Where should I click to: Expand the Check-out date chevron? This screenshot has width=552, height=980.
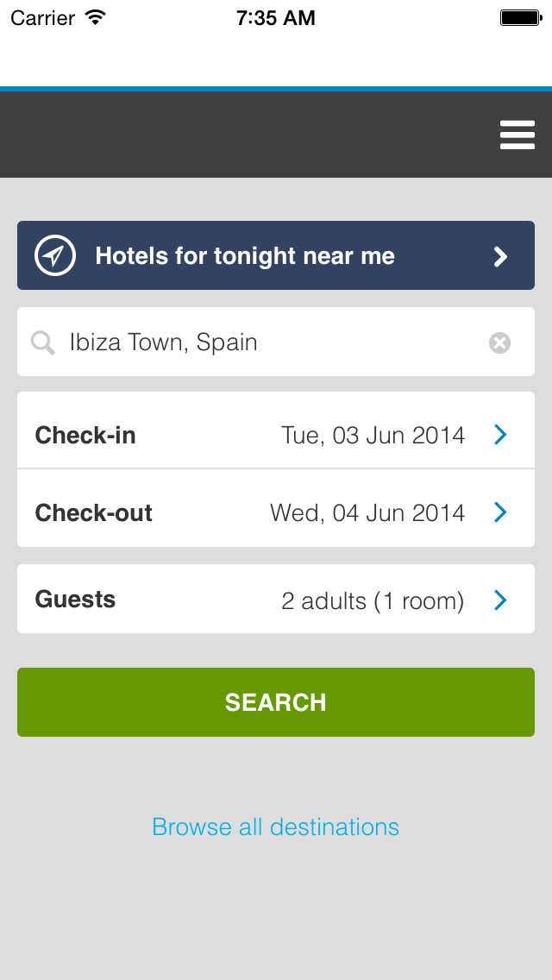(500, 512)
